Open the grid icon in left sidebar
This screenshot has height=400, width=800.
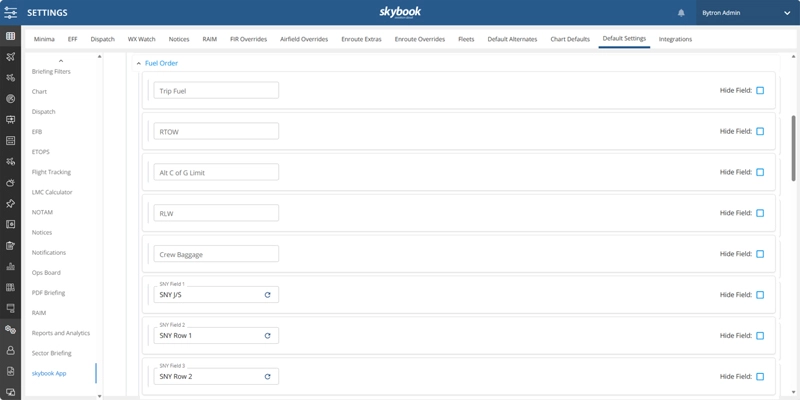coord(10,36)
